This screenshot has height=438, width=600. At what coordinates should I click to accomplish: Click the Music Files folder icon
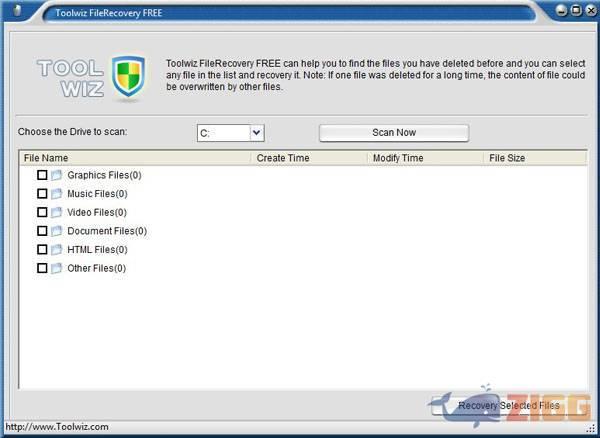[56, 194]
